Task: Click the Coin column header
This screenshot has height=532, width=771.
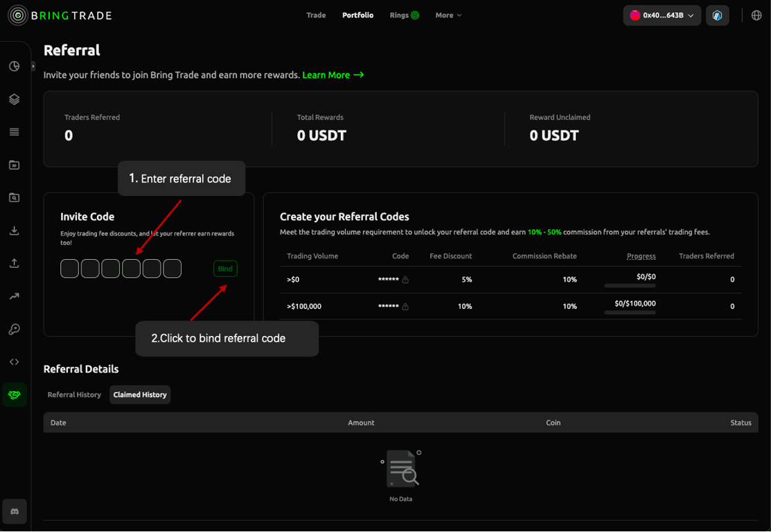Action: (x=553, y=423)
